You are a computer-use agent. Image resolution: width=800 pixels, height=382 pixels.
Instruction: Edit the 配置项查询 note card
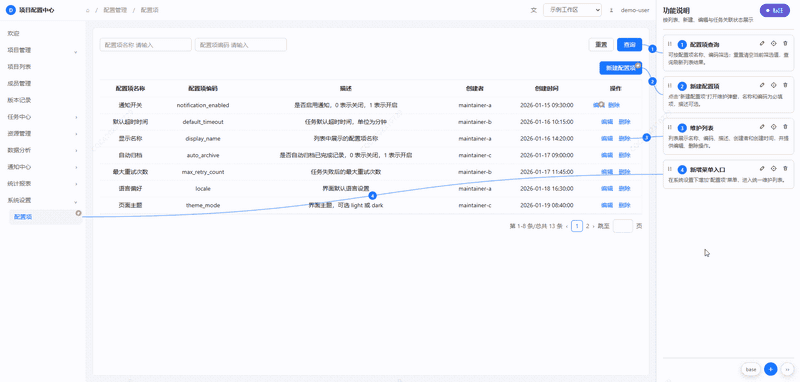pos(762,44)
